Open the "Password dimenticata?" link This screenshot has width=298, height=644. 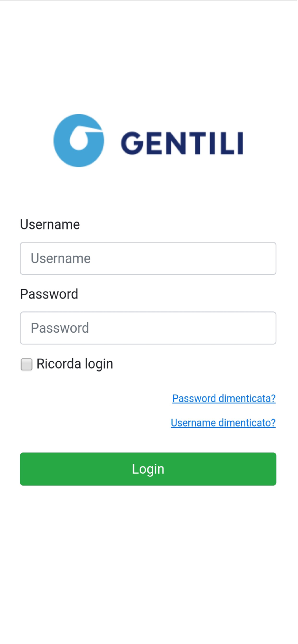click(x=224, y=398)
